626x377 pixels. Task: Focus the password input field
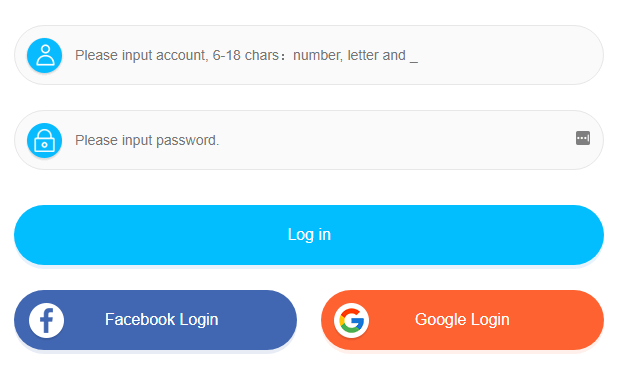pyautogui.click(x=309, y=140)
